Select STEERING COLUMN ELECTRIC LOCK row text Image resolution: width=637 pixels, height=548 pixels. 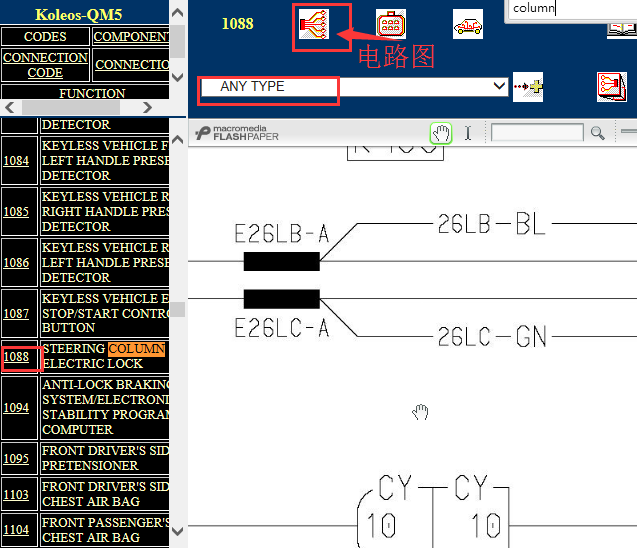coord(104,356)
